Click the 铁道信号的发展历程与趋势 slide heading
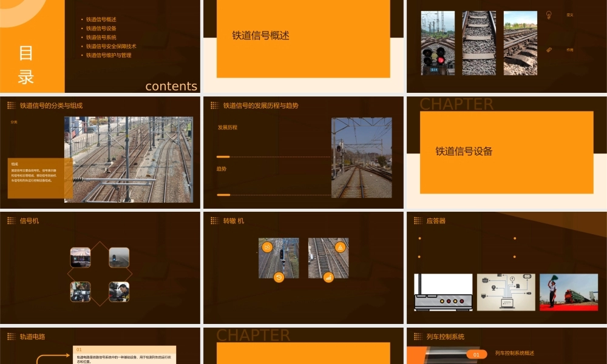Image resolution: width=607 pixels, height=364 pixels. (x=260, y=106)
